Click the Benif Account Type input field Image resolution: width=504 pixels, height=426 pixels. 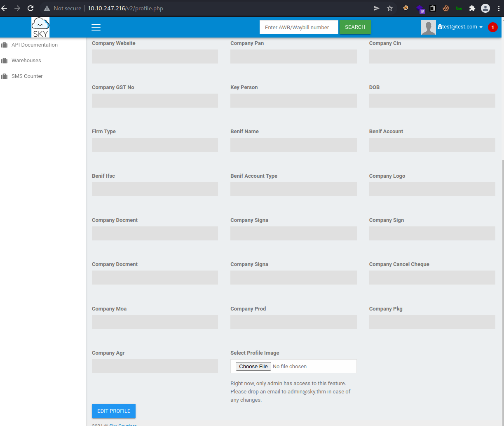[293, 189]
